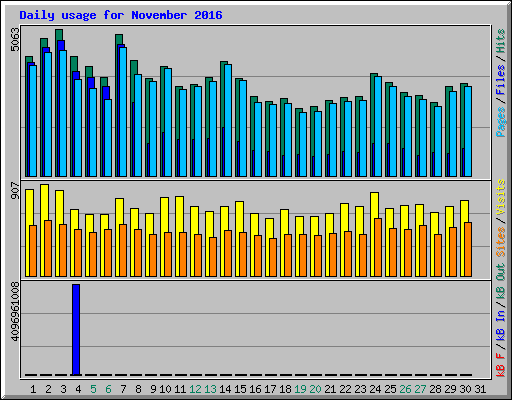
Task: Select day label 15 on the axis
Action: (x=240, y=389)
